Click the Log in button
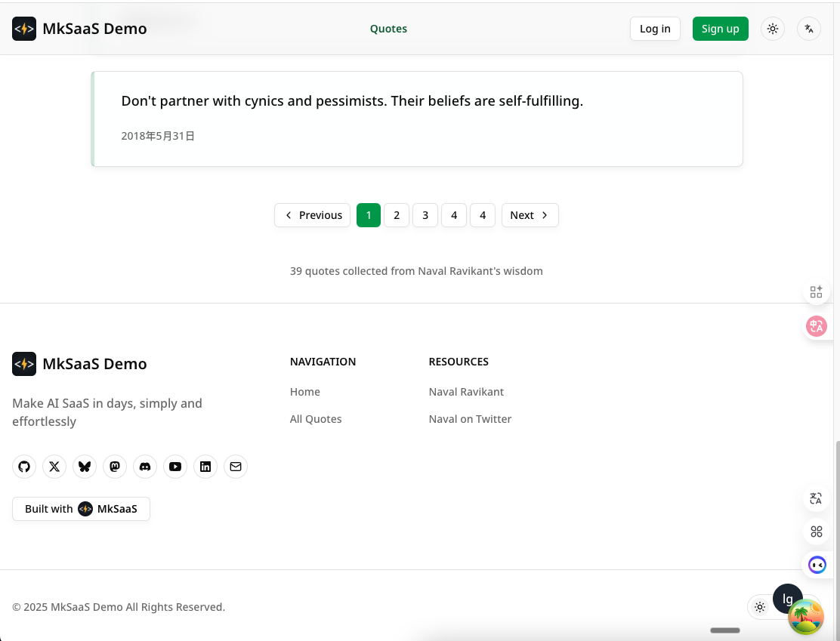 tap(655, 29)
